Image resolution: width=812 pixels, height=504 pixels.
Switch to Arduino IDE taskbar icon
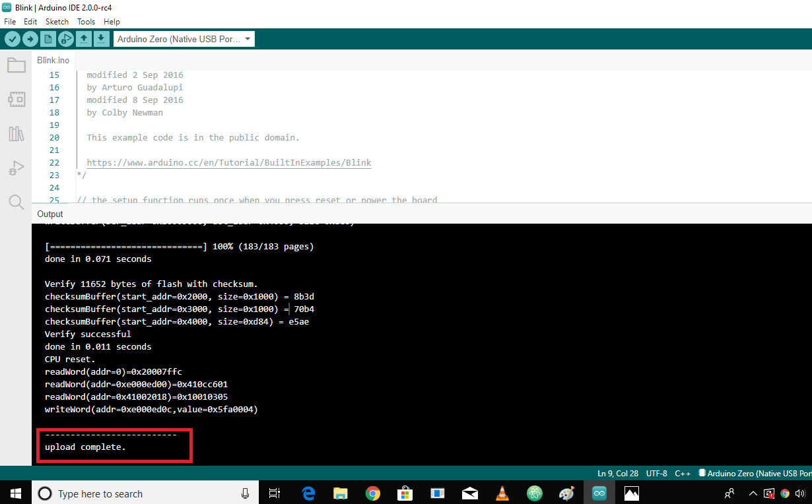(x=599, y=493)
